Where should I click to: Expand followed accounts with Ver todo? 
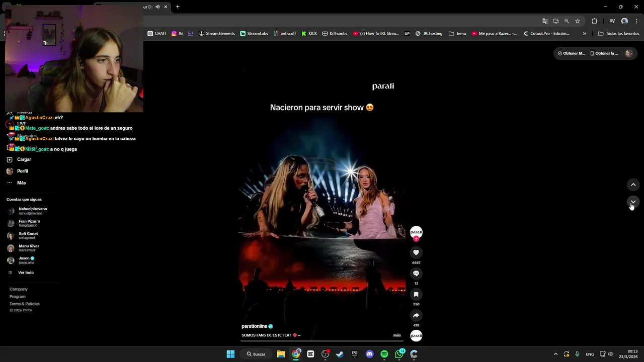(21, 273)
